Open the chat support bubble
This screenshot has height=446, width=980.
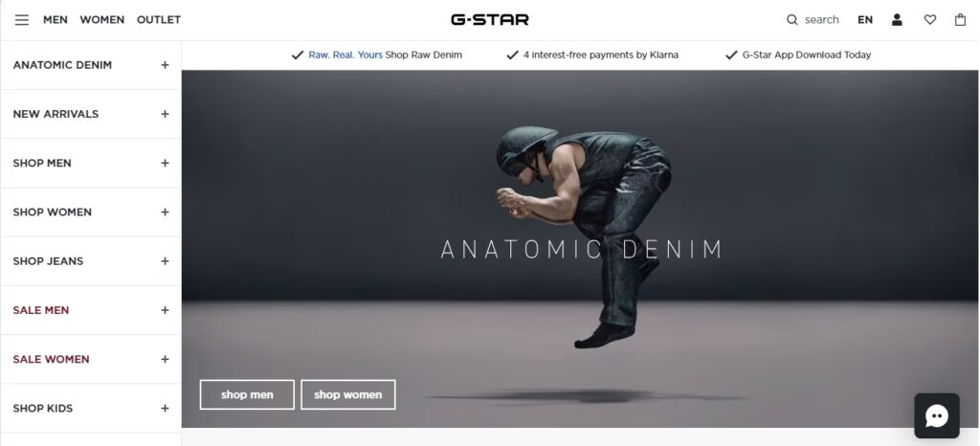937,416
